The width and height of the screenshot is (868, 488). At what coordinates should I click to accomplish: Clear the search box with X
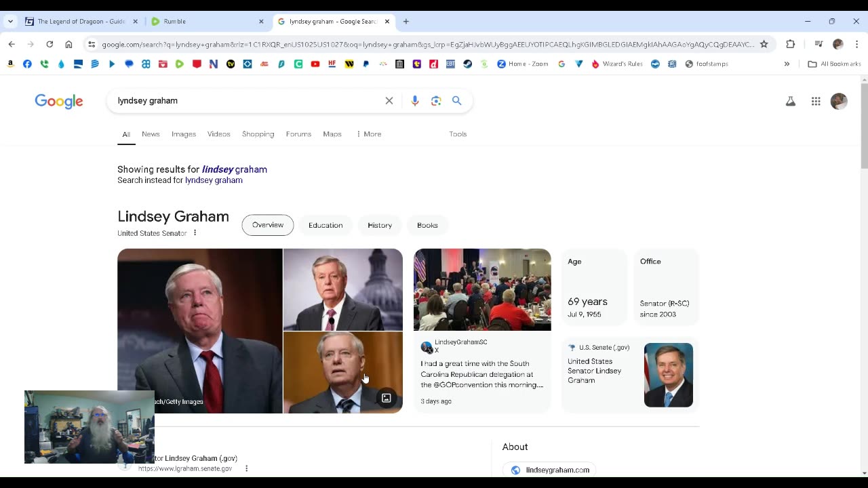tap(389, 101)
